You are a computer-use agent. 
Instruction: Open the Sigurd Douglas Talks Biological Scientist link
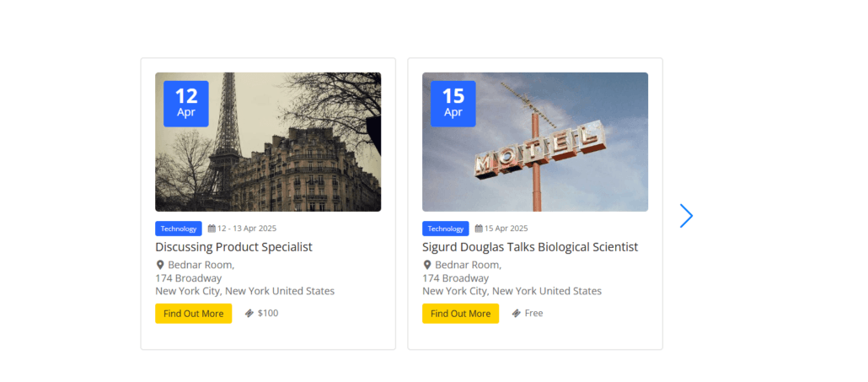tap(530, 247)
